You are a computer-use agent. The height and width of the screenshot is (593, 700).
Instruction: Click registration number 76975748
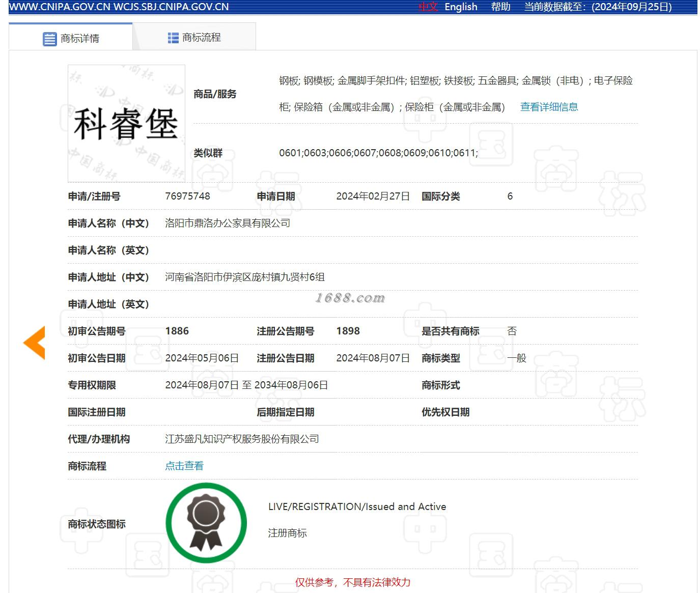click(187, 196)
